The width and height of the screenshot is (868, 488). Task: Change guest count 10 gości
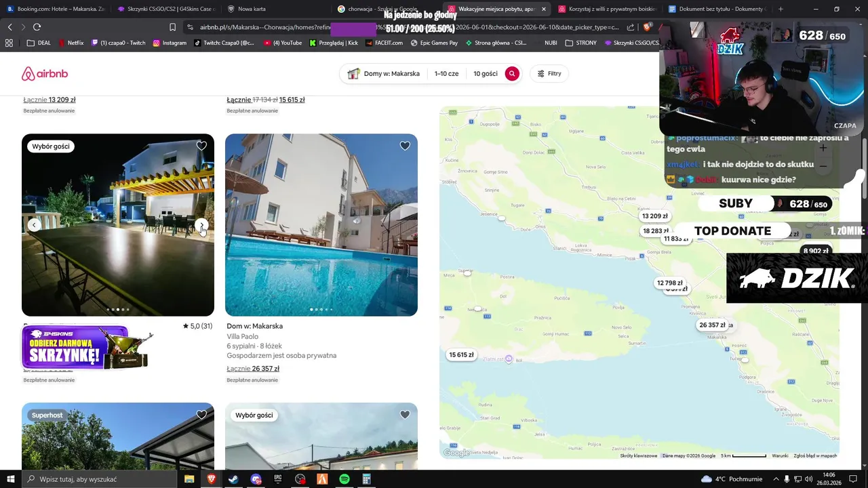[485, 73]
